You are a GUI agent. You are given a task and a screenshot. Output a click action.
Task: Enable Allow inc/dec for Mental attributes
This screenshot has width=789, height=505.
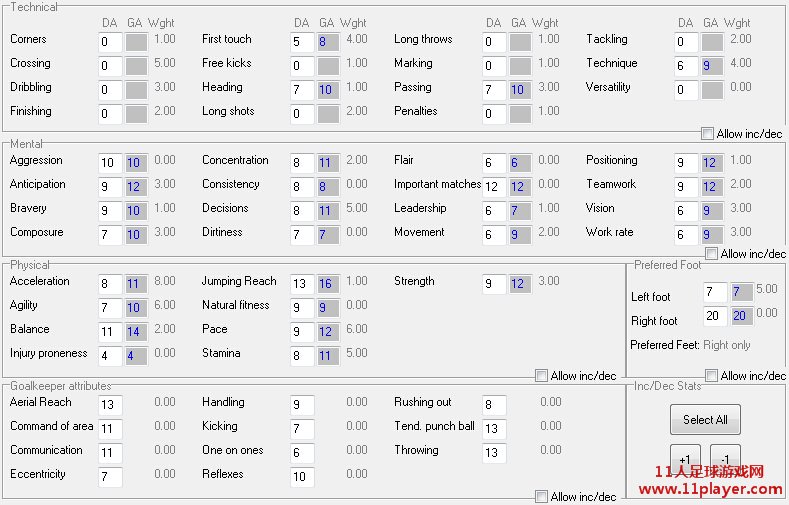(711, 254)
